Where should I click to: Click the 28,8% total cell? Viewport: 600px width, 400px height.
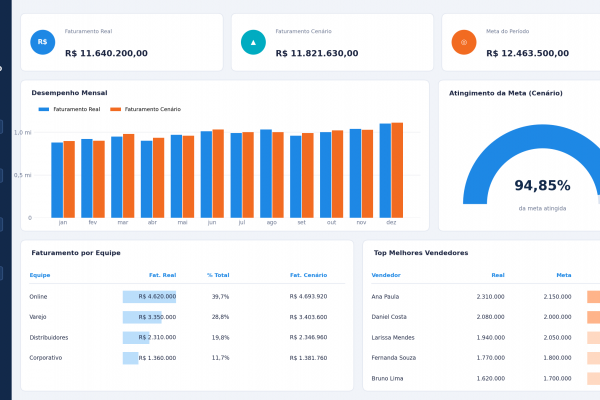tap(220, 317)
